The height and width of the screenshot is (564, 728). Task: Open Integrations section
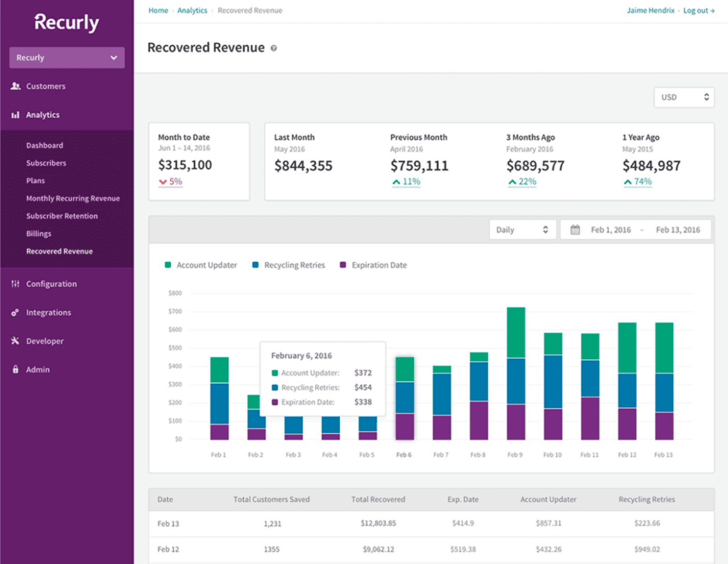[x=49, y=312]
